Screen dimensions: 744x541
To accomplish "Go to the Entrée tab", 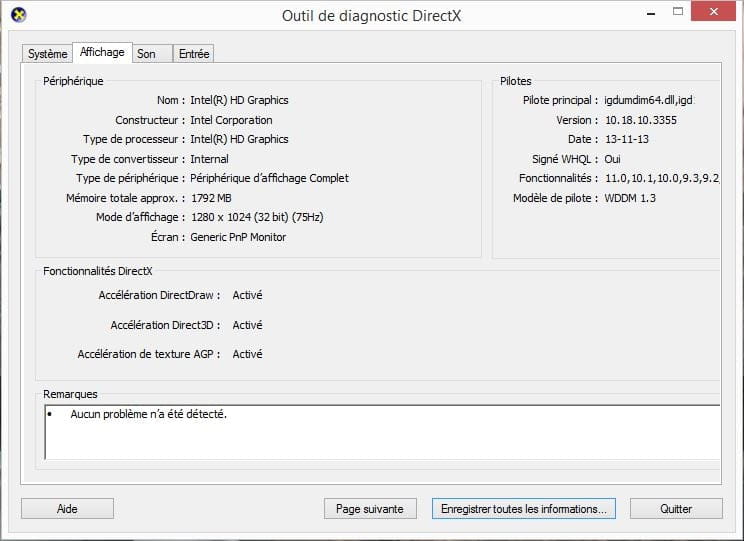I will [x=194, y=54].
